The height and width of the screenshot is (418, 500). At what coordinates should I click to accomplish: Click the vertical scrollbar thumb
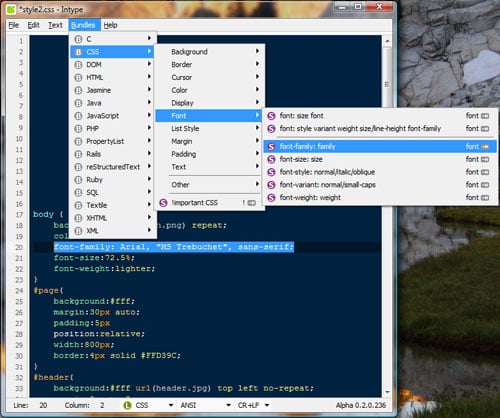click(x=387, y=84)
